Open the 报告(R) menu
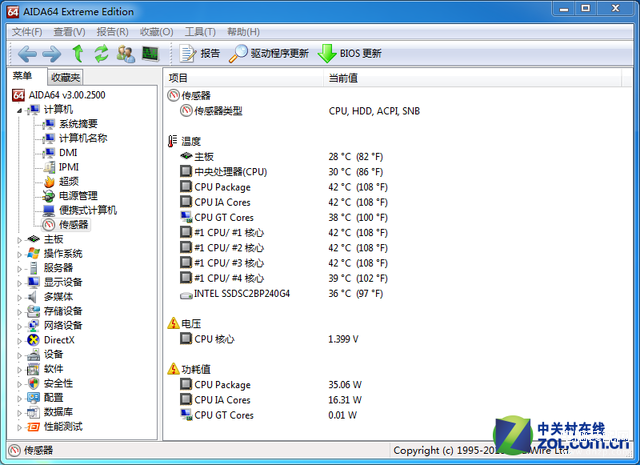The image size is (640, 465). tap(113, 32)
